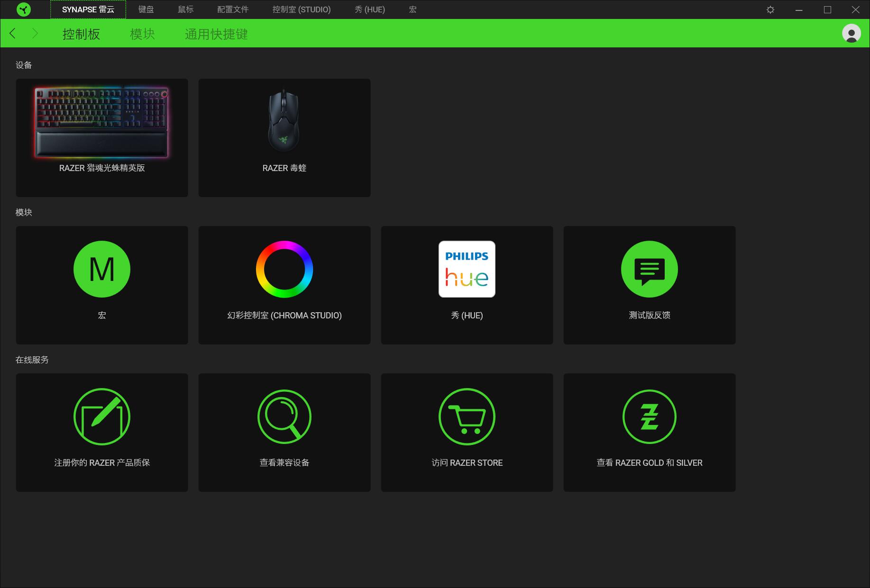Go forward with the right arrow
Viewport: 870px width, 588px height.
click(x=35, y=33)
